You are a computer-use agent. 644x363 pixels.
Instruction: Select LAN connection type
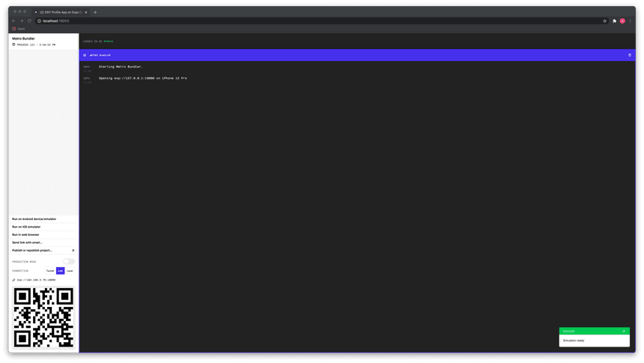[61, 271]
